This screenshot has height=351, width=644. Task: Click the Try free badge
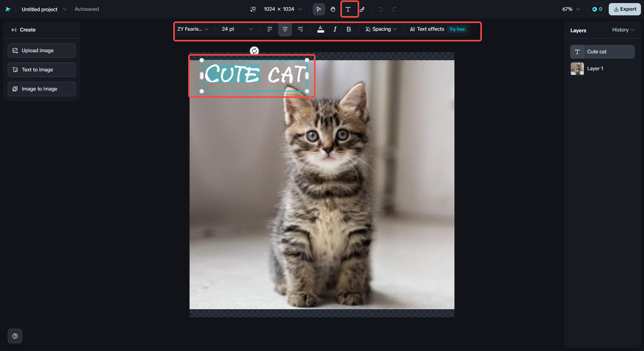click(457, 29)
